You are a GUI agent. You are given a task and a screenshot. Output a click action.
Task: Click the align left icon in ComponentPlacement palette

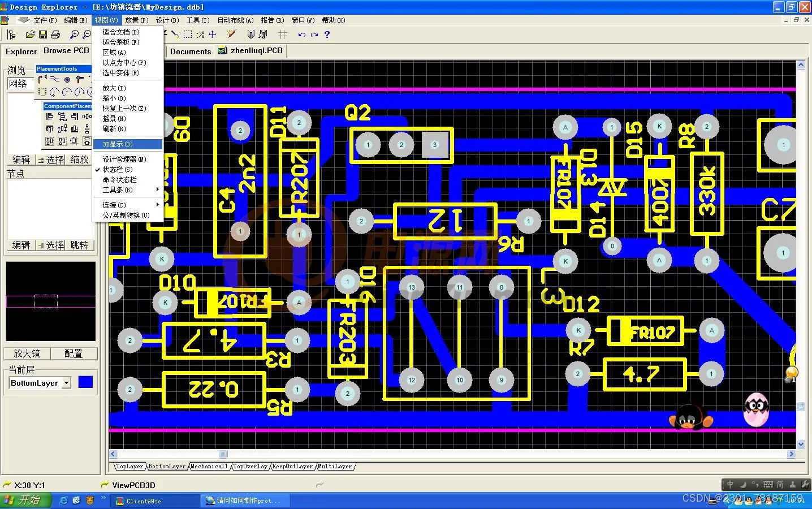tap(50, 117)
